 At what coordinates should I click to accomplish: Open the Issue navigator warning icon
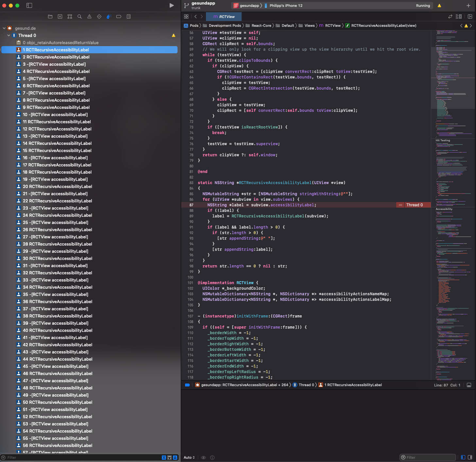pyautogui.click(x=89, y=17)
